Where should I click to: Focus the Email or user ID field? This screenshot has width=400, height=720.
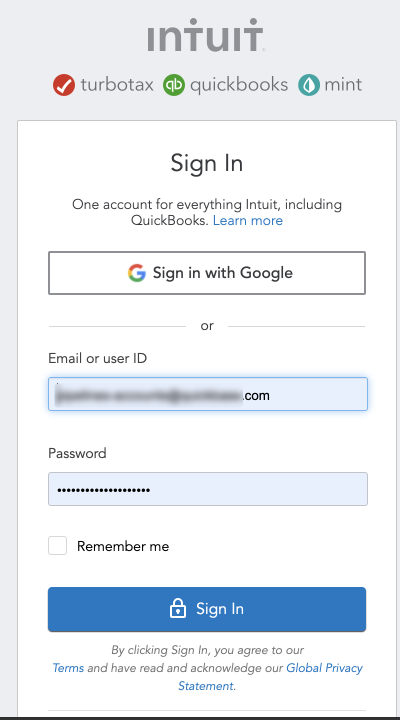208,394
